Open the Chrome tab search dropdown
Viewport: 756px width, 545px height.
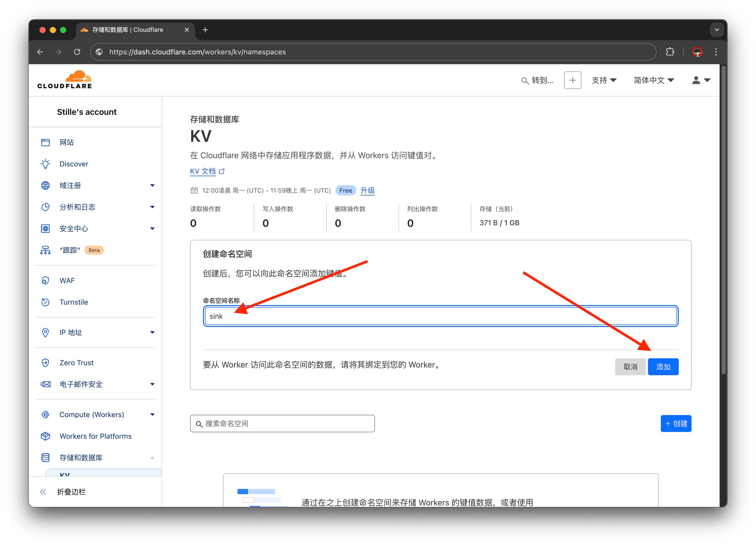pyautogui.click(x=717, y=30)
